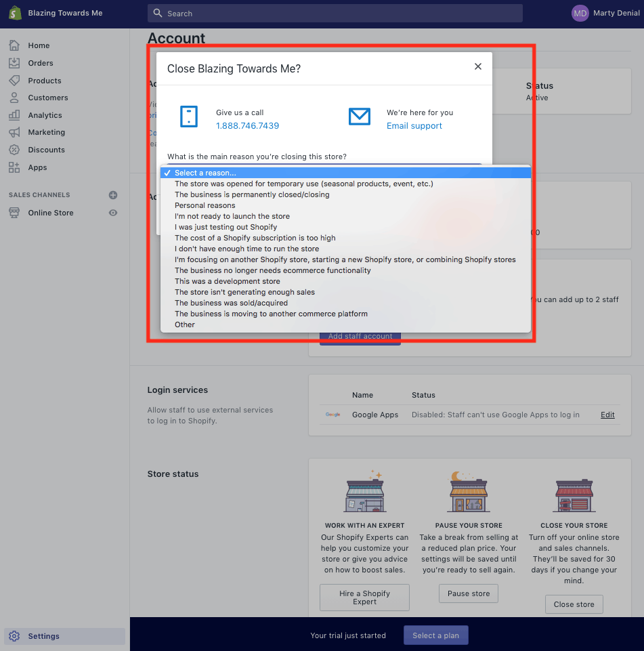The image size is (644, 651).
Task: Select 'The business is permanently closed/closing'
Action: coord(345,194)
